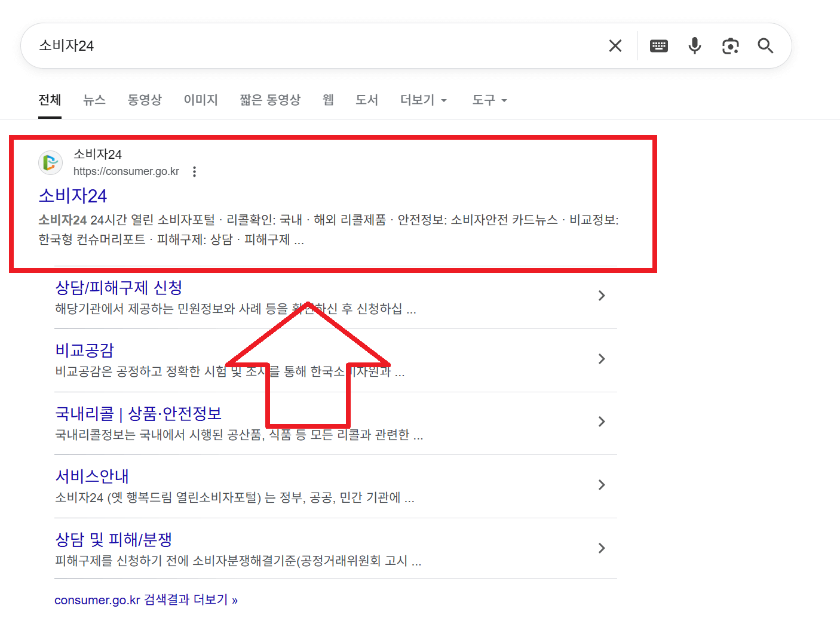Open the 소비자24 main result link
This screenshot has width=840, height=618.
72,195
